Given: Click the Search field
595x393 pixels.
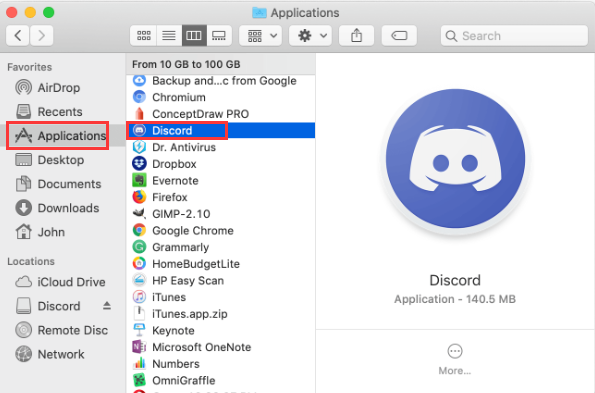Looking at the screenshot, I should (x=514, y=36).
